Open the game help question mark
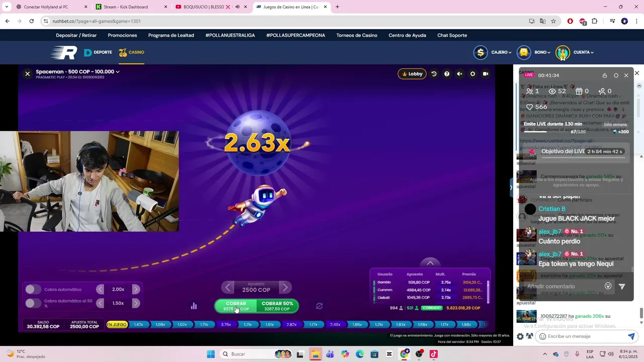Viewport: 644px width, 362px height. 447,74
